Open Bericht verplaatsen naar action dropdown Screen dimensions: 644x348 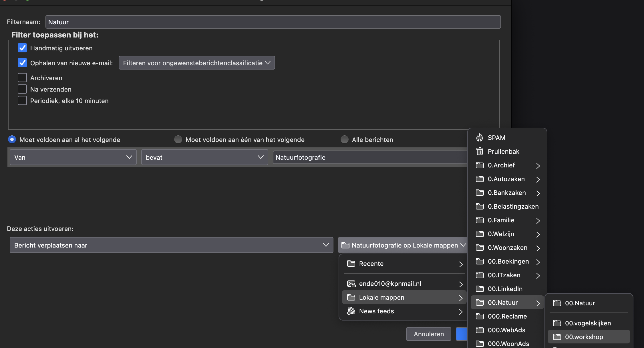171,245
